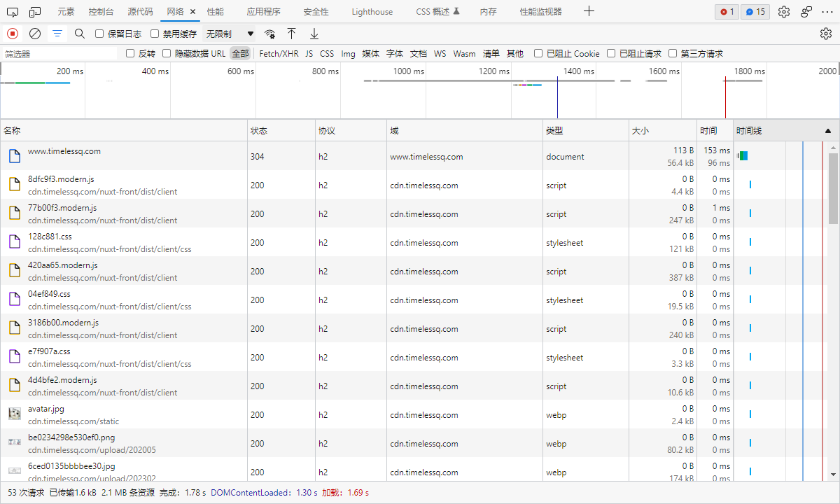Sort by the 时间线 column arrow
The width and height of the screenshot is (840, 504).
point(828,131)
